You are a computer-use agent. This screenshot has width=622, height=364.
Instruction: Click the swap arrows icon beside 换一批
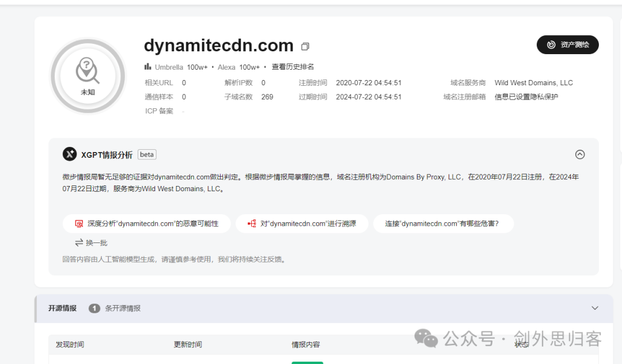(x=79, y=242)
